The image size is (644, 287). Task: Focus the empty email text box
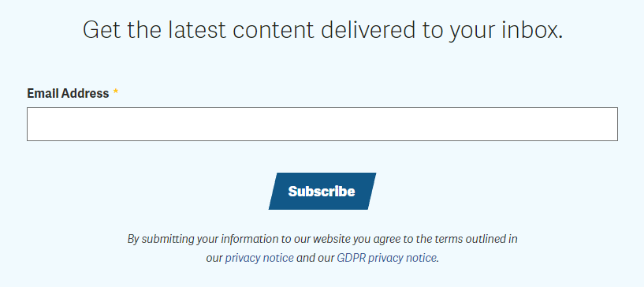click(322, 124)
